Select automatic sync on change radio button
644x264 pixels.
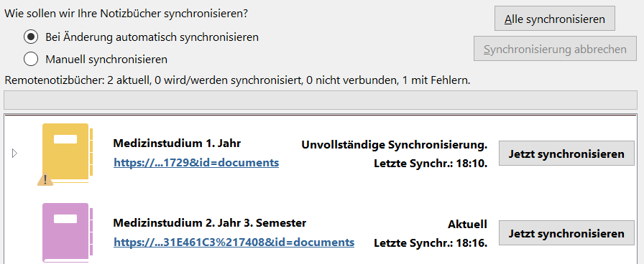(x=31, y=37)
